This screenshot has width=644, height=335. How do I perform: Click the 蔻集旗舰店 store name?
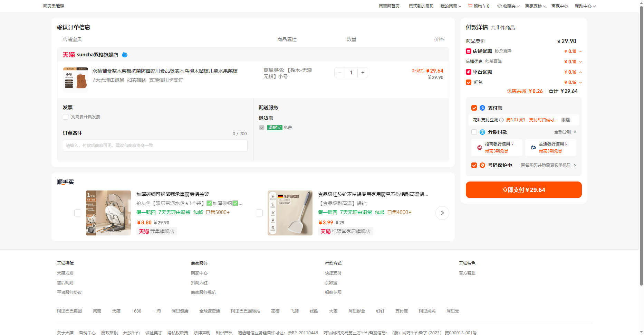click(x=162, y=231)
